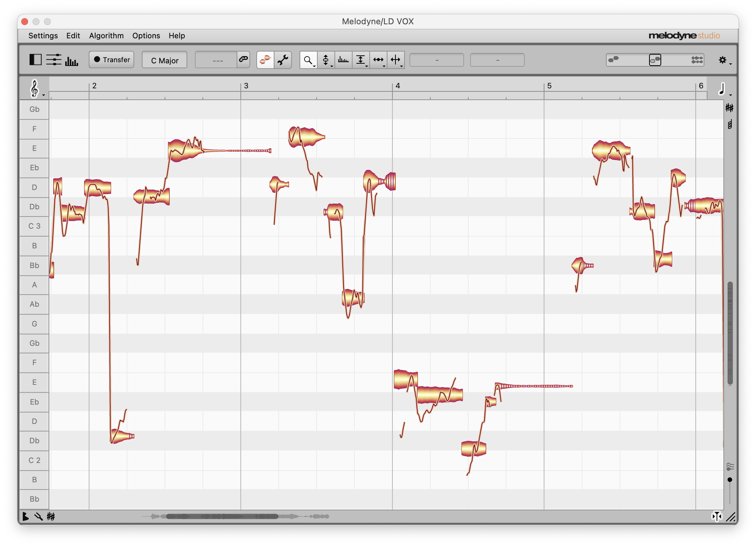Click the vertical scrollbar thumb
The height and width of the screenshot is (546, 756).
point(730,333)
